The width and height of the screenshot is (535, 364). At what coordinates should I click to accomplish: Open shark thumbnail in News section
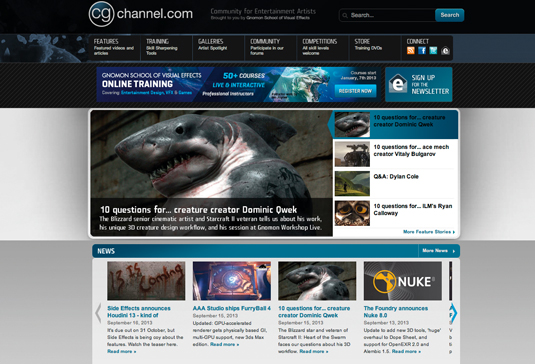[317, 281]
